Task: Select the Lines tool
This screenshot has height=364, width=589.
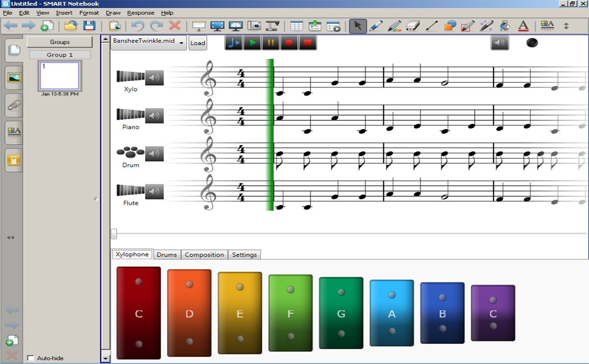Action: 431,26
